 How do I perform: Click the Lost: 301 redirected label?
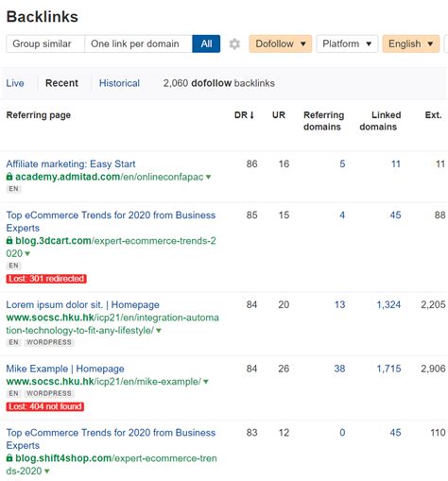click(x=46, y=279)
